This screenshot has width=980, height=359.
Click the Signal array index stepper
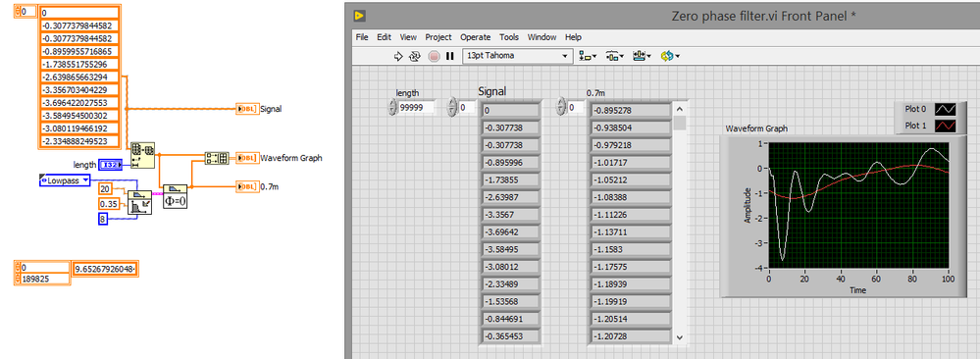click(x=452, y=108)
